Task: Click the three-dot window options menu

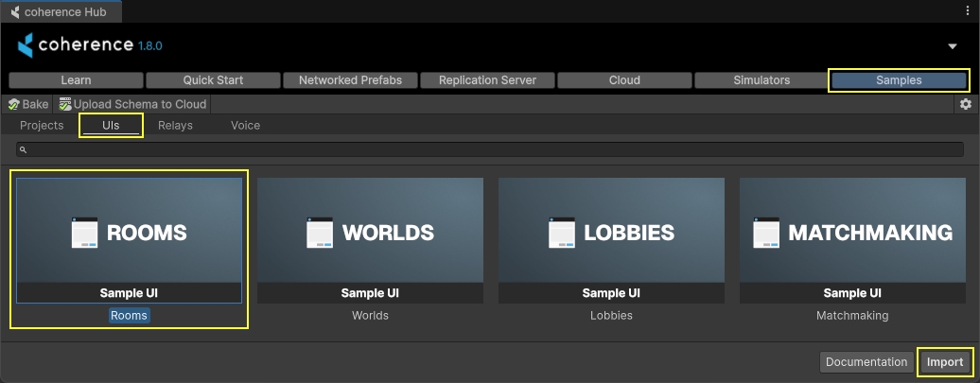Action: [x=968, y=11]
